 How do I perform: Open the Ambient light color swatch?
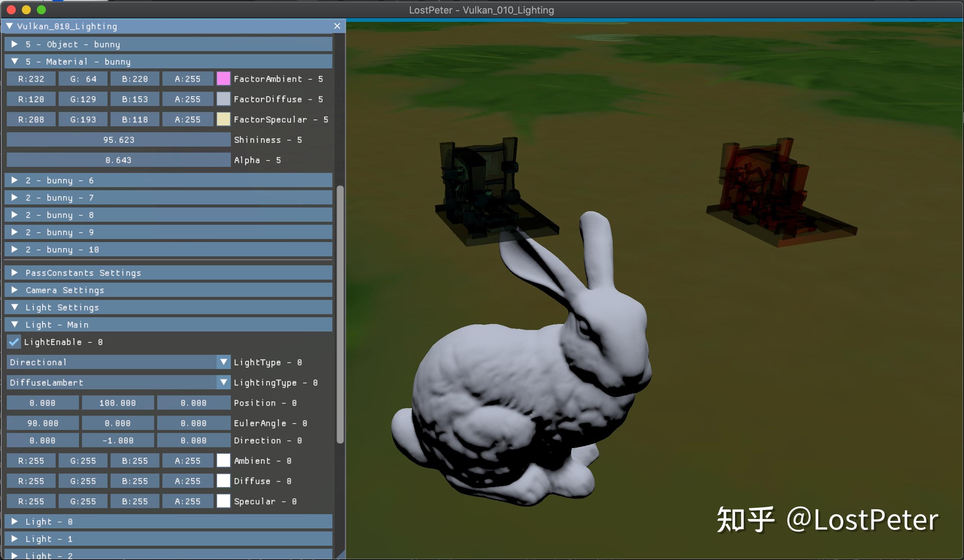point(223,460)
